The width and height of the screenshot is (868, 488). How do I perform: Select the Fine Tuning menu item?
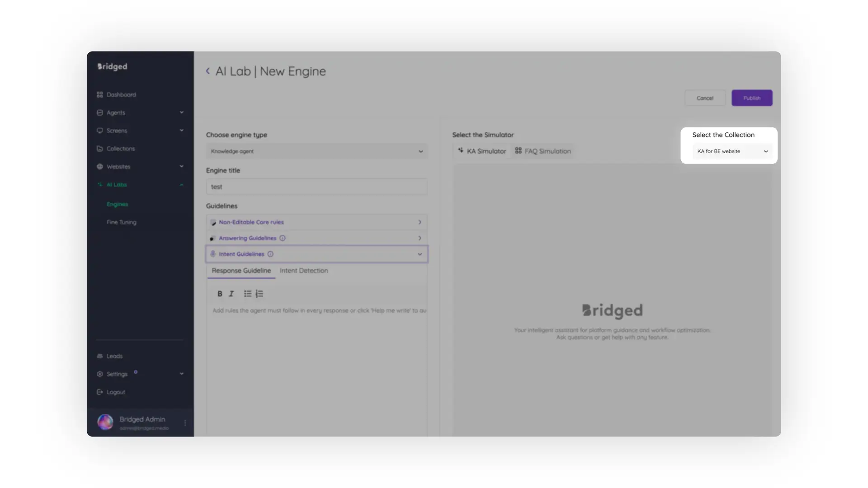pos(121,222)
